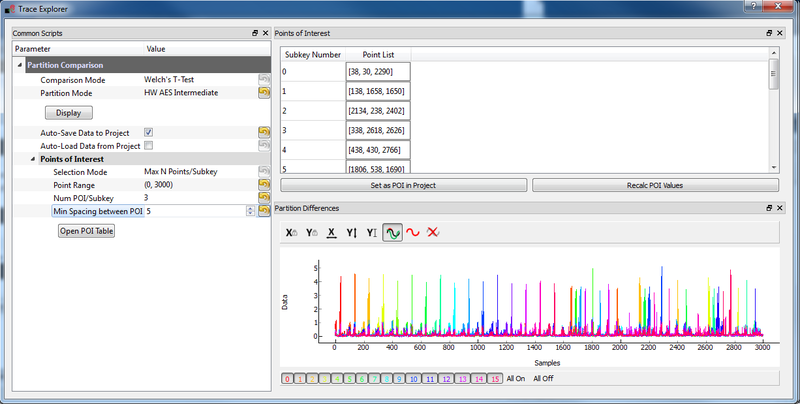800x404 pixels.
Task: Float the Common Scripts panel
Action: [x=255, y=33]
